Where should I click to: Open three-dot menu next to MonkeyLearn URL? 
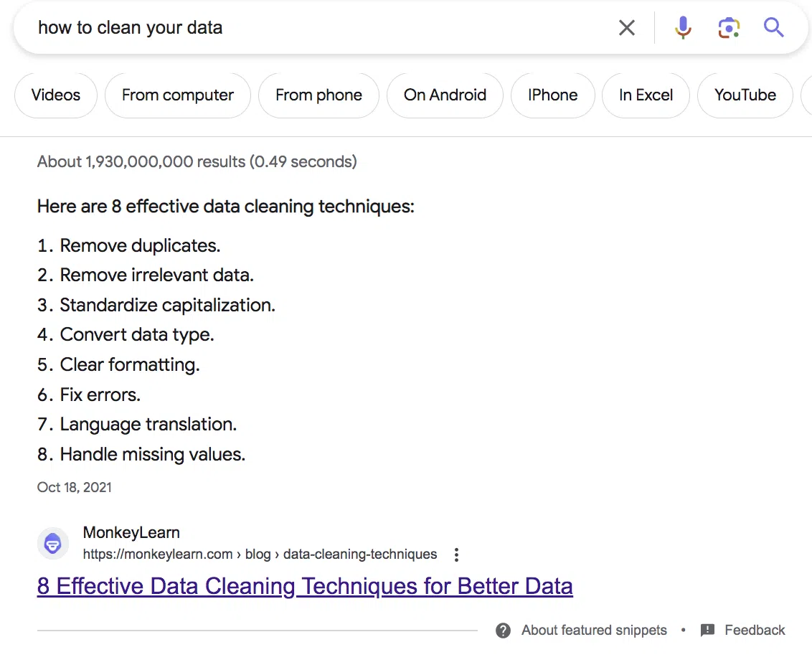coord(456,555)
